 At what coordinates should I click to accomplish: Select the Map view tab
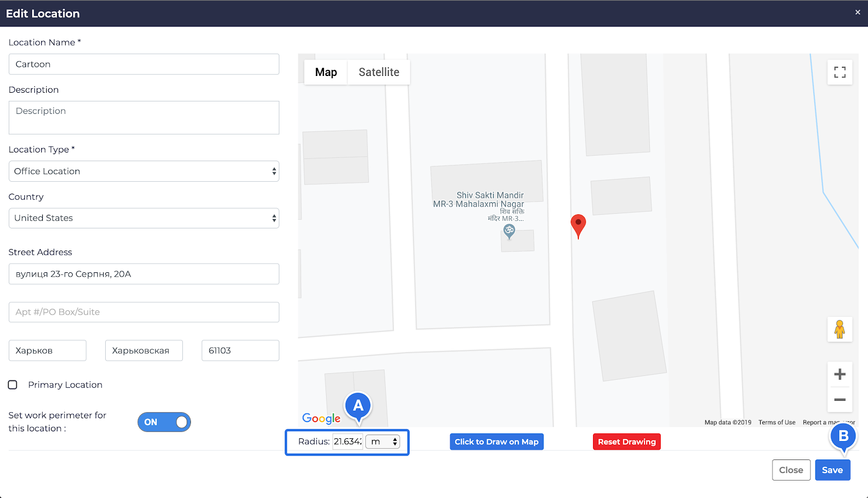(x=326, y=72)
